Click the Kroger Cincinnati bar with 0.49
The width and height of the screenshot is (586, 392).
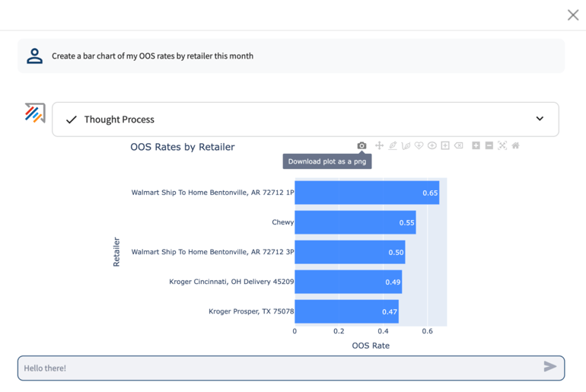pyautogui.click(x=349, y=282)
